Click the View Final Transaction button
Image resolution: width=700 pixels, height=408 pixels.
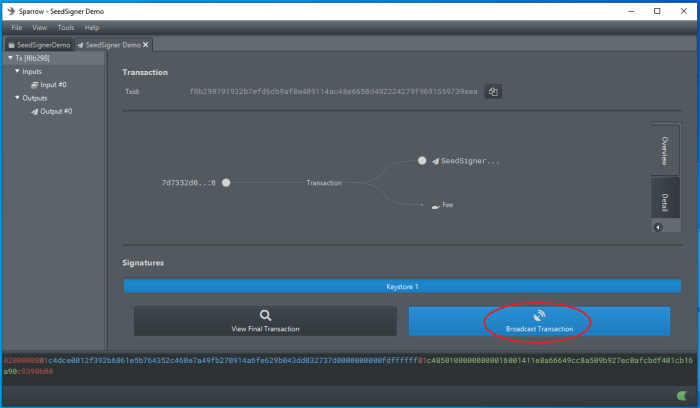[265, 321]
